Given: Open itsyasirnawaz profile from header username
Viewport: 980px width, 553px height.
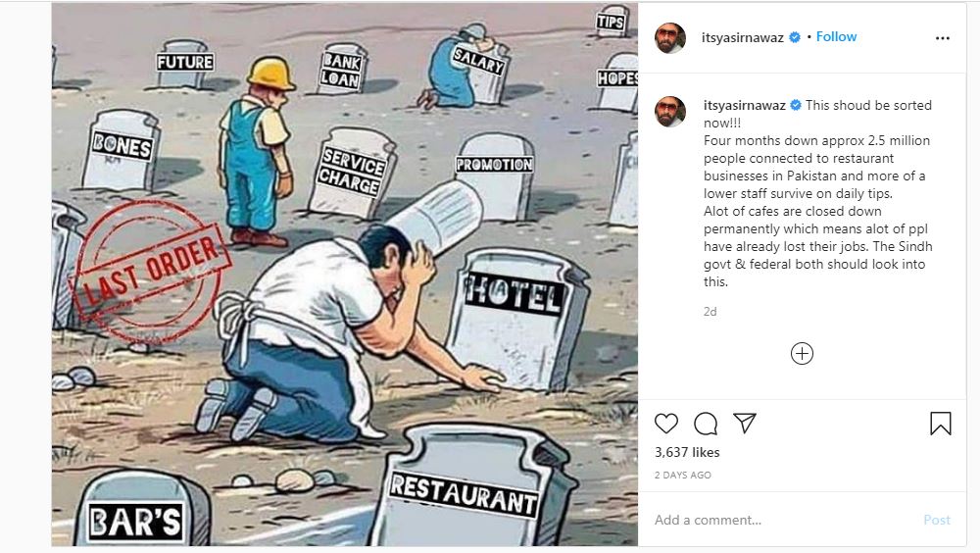Looking at the screenshot, I should [743, 37].
